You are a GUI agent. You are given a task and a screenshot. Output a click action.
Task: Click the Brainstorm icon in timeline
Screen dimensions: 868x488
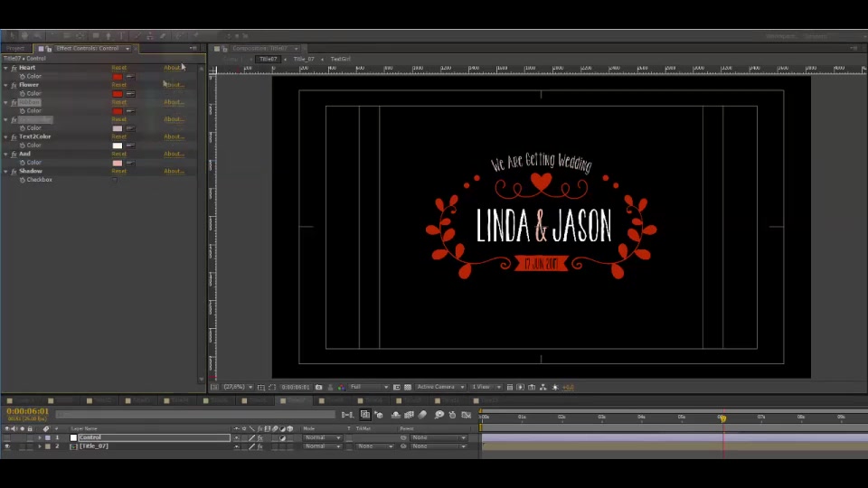(439, 415)
